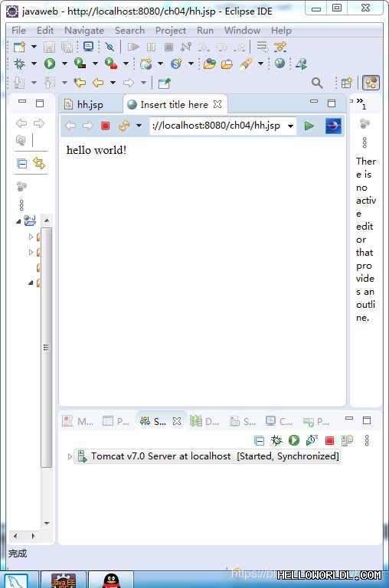Click the green Run button in main toolbar

click(x=50, y=64)
